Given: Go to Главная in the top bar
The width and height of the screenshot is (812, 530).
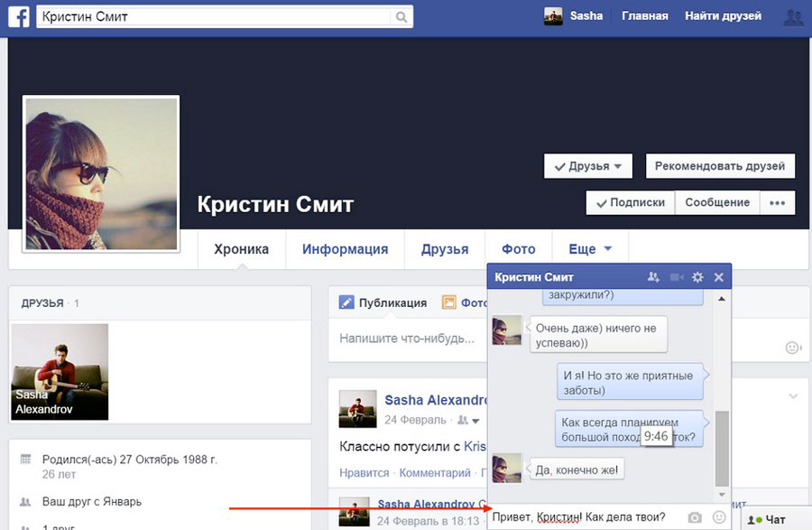Looking at the screenshot, I should [645, 16].
